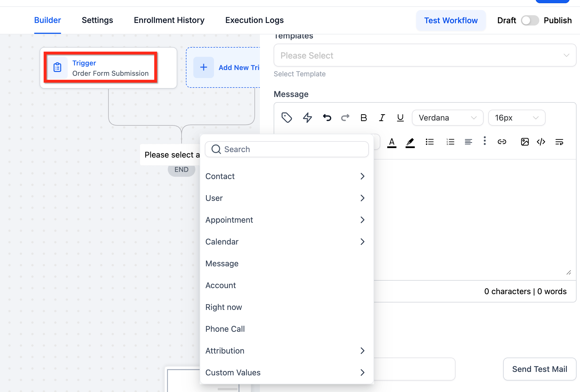The image size is (580, 392).
Task: Insert a hyperlink with the link icon
Action: (x=502, y=142)
